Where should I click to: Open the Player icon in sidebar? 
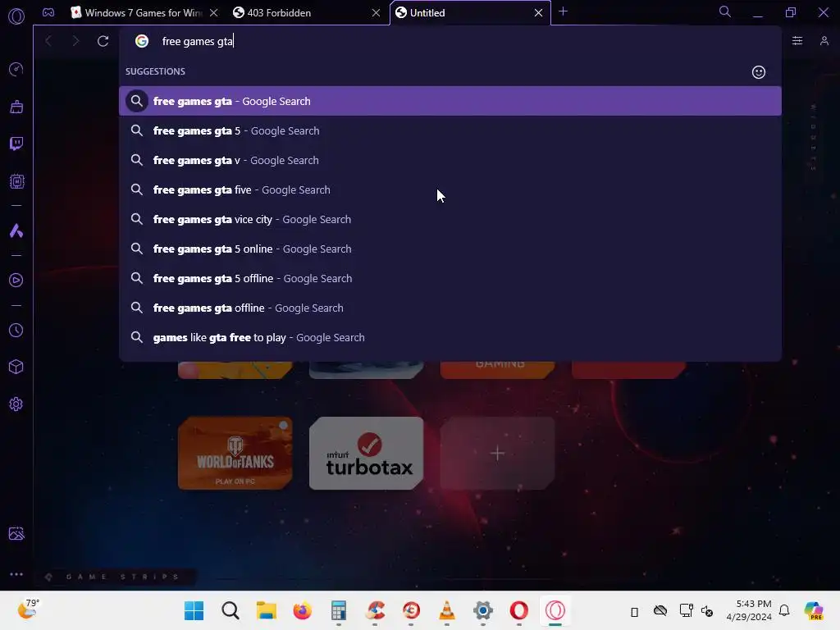pyautogui.click(x=16, y=281)
